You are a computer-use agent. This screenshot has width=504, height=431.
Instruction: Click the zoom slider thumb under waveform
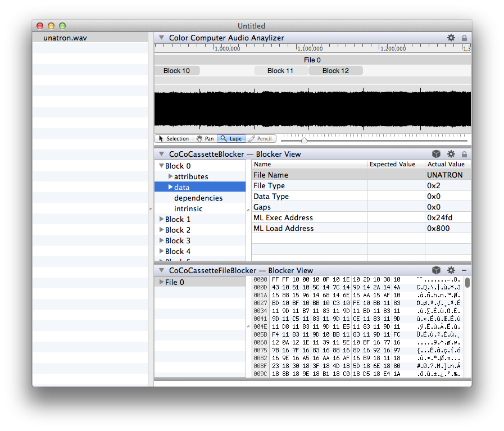[304, 140]
